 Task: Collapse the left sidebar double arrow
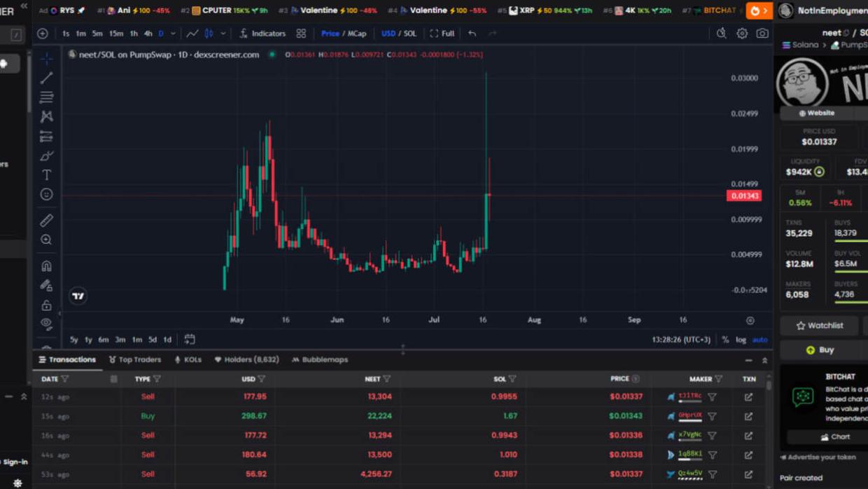point(24,6)
